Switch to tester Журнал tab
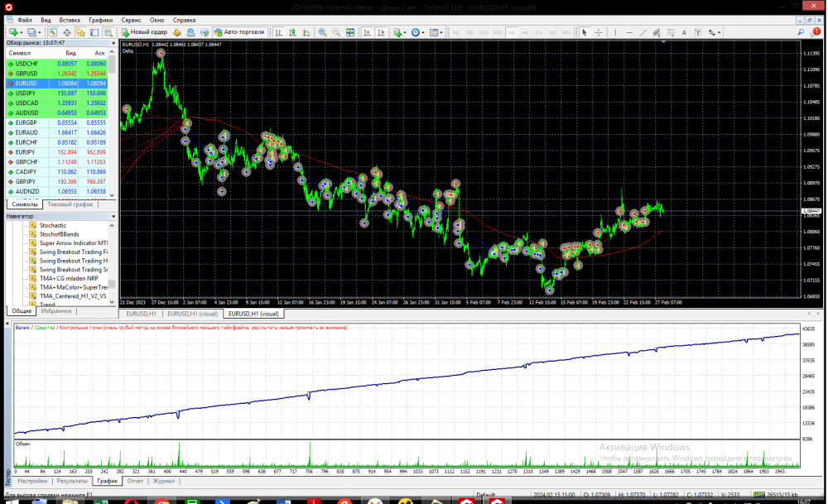The image size is (828, 504). (163, 481)
